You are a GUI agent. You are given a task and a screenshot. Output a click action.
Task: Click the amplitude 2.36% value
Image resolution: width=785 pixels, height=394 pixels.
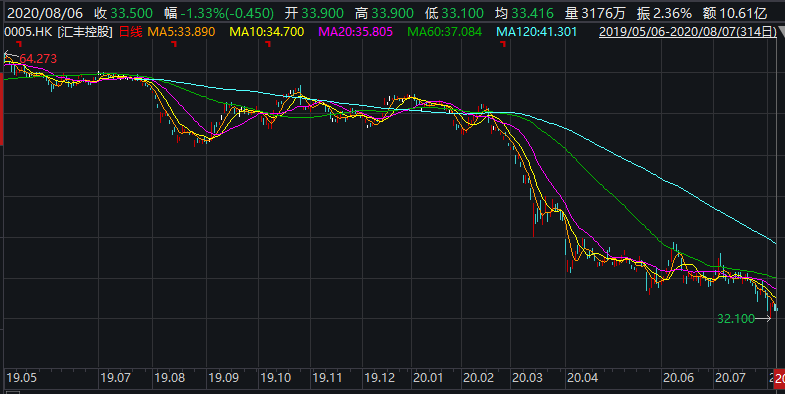click(672, 13)
